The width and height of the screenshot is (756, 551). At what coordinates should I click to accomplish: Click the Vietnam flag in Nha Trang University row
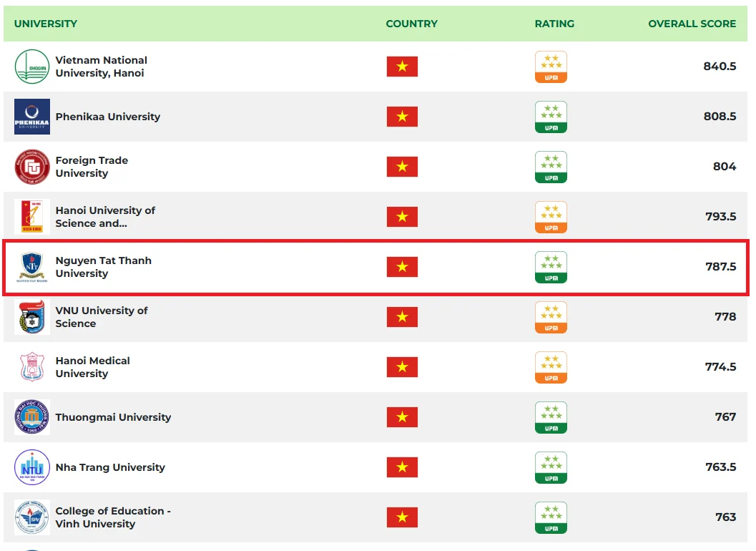(x=402, y=467)
